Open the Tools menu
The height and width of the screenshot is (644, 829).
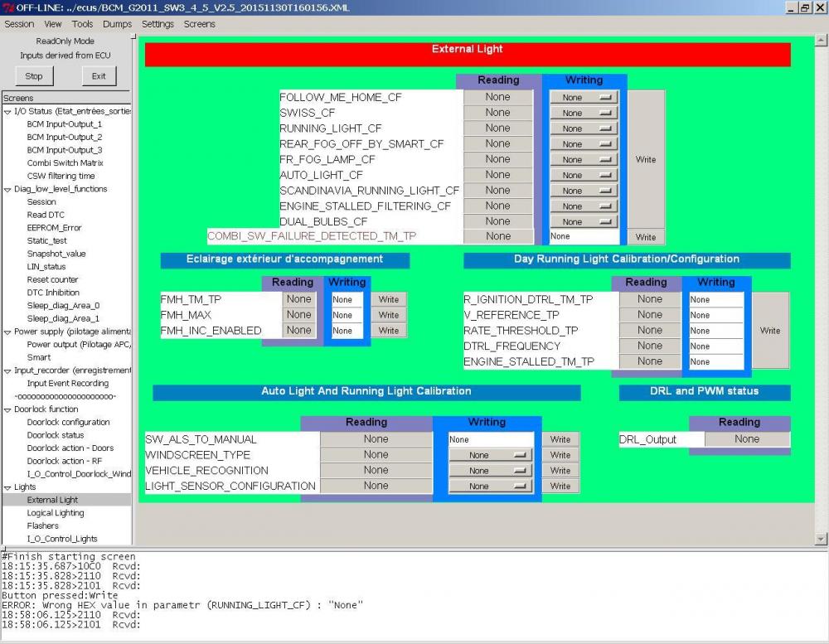[82, 24]
